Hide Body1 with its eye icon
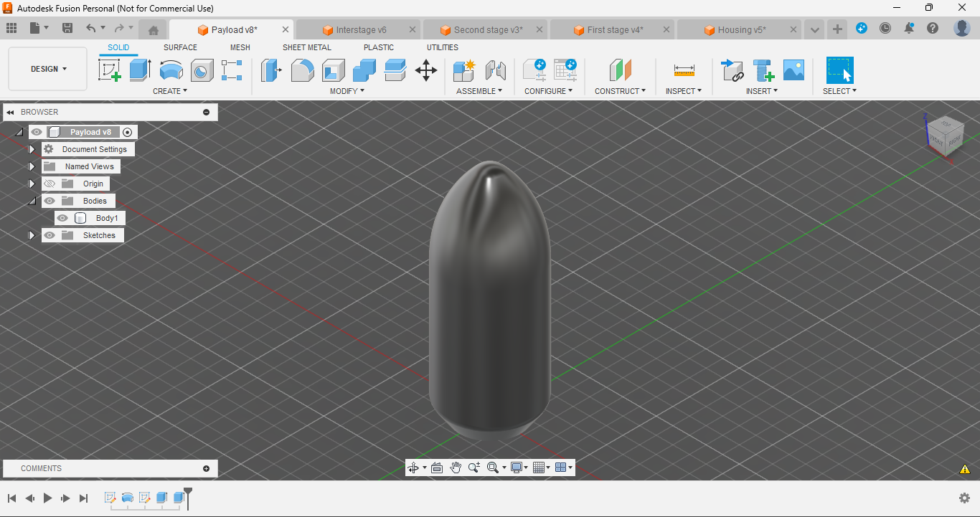Image resolution: width=980 pixels, height=517 pixels. coord(62,218)
